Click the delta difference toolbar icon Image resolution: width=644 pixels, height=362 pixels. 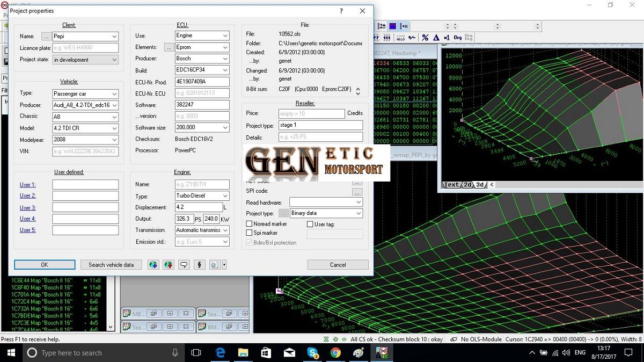436,38
